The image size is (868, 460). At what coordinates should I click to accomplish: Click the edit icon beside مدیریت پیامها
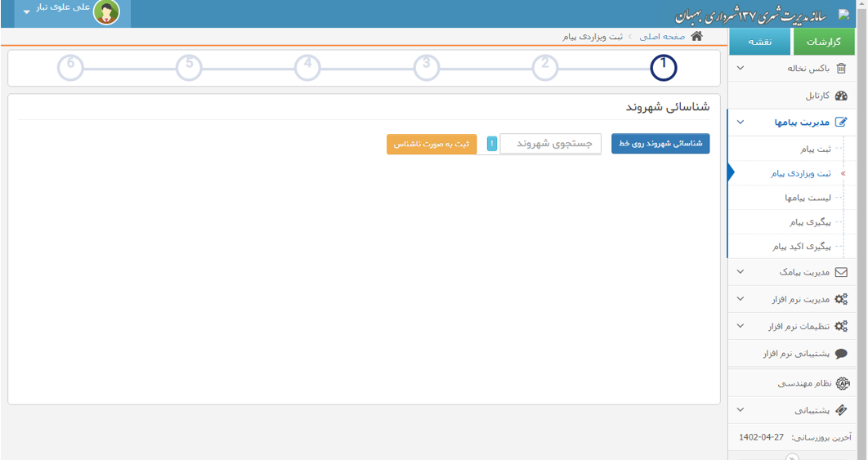[841, 123]
